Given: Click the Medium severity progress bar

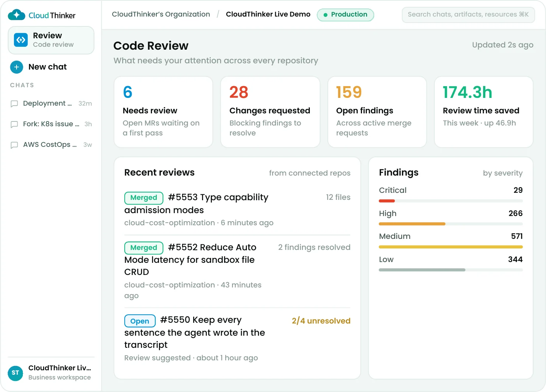Looking at the screenshot, I should 451,247.
